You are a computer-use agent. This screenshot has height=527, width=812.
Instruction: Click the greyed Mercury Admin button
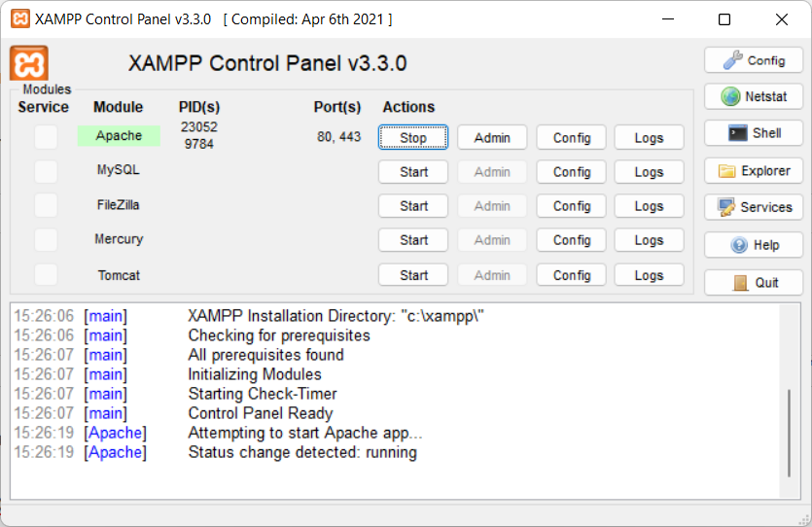(492, 240)
